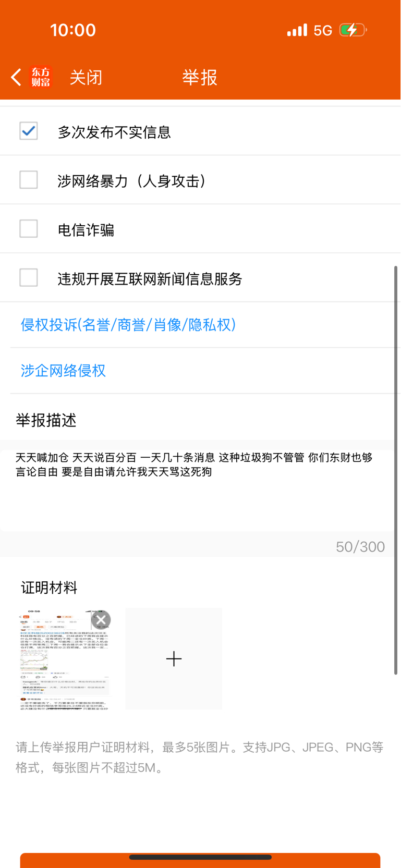Open the 涉企网络侵权 link

point(63,371)
